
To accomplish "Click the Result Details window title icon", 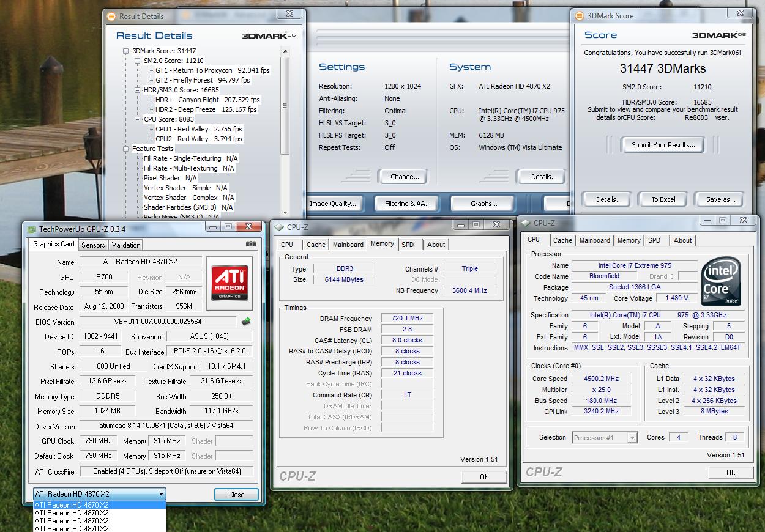I will pos(111,17).
